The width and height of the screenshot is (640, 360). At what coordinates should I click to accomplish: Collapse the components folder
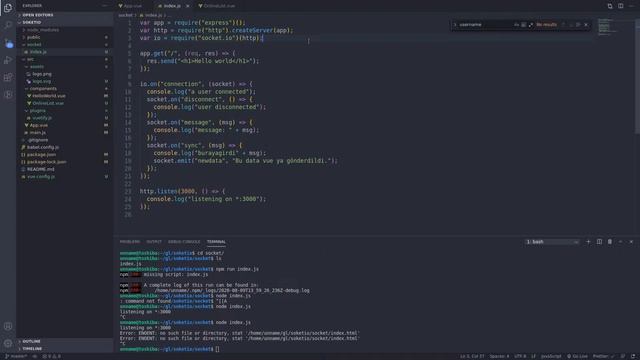click(x=64, y=89)
